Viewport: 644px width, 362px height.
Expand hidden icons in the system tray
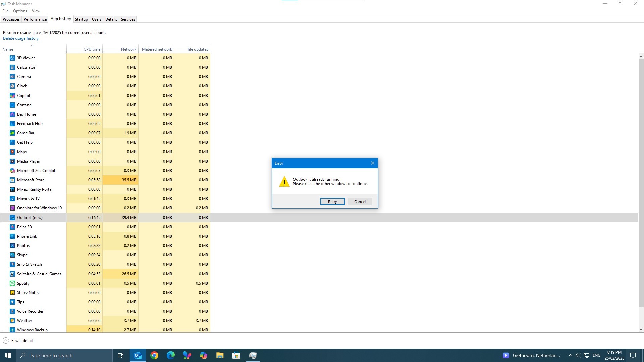pos(570,355)
